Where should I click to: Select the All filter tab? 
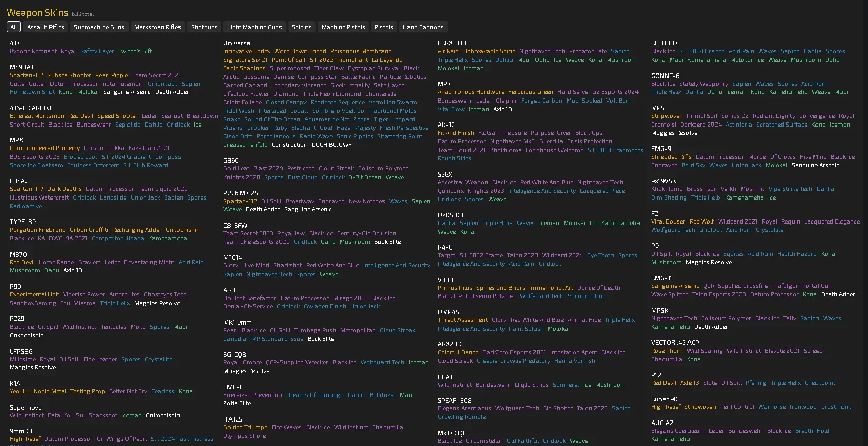13,27
